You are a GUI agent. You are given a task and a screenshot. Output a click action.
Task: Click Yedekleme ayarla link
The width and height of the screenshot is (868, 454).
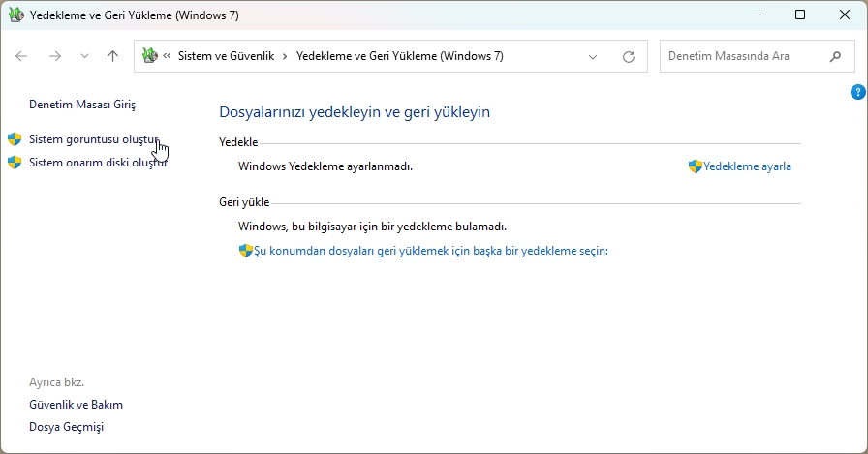tap(747, 166)
